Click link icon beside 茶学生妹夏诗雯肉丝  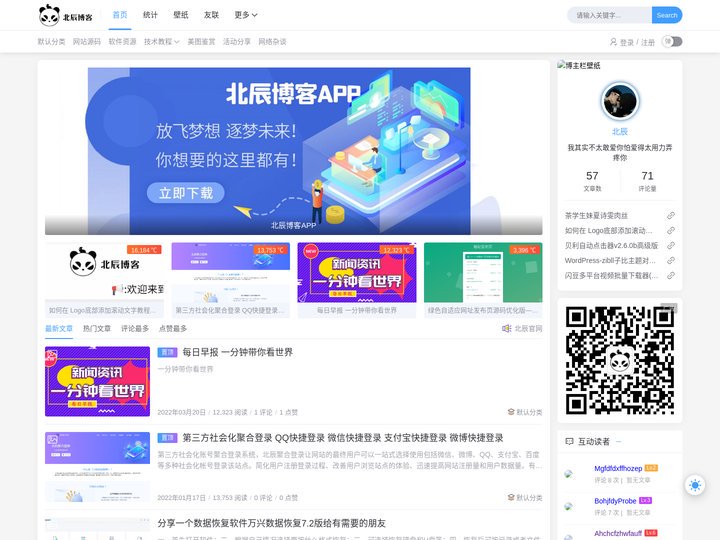671,215
